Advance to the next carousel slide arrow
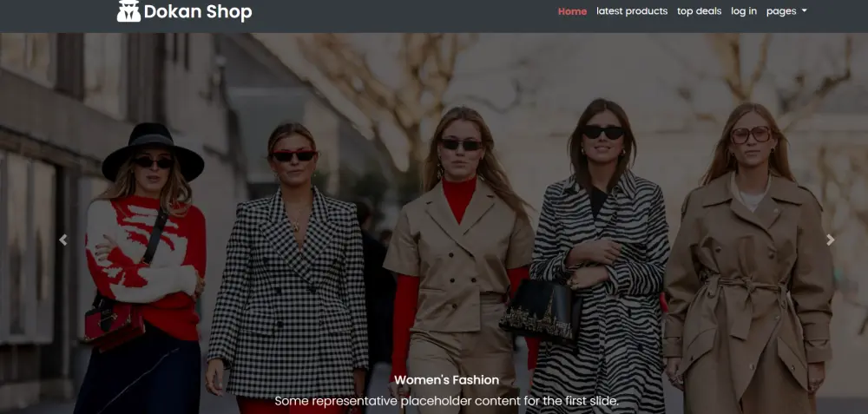This screenshot has width=868, height=414. (x=830, y=240)
